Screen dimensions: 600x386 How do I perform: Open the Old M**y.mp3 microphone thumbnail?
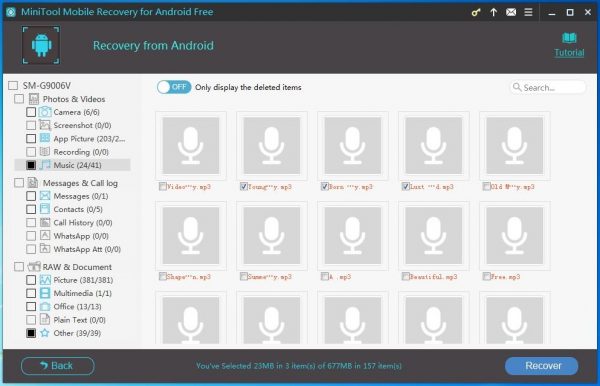(x=514, y=145)
